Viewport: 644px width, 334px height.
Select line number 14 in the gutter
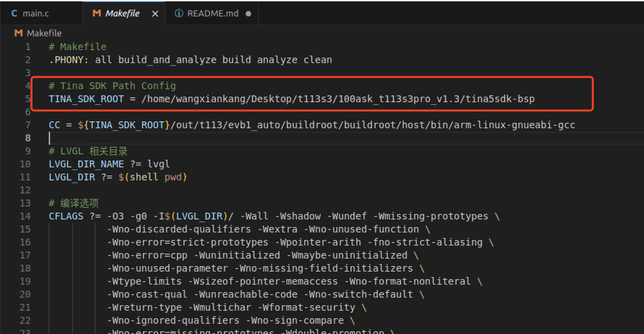point(25,216)
